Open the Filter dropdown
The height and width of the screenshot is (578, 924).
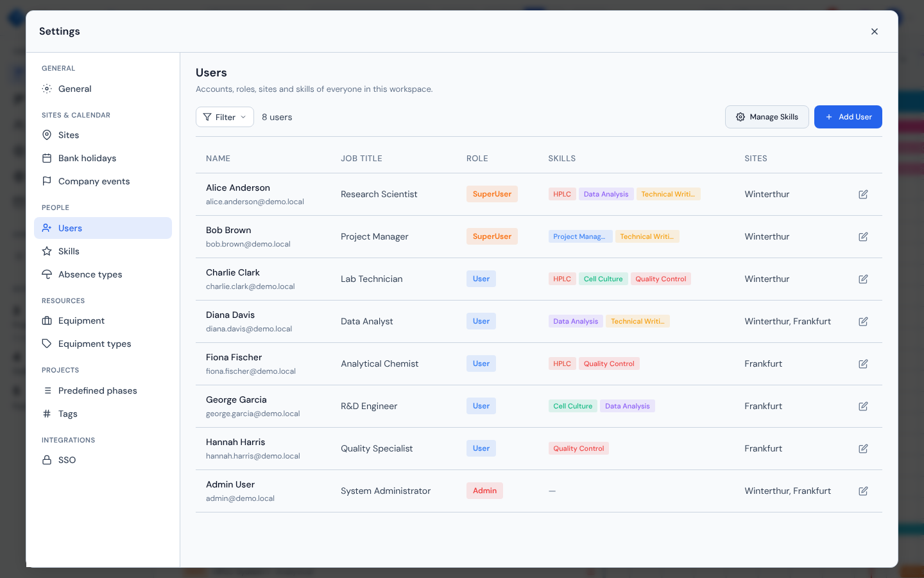click(225, 117)
